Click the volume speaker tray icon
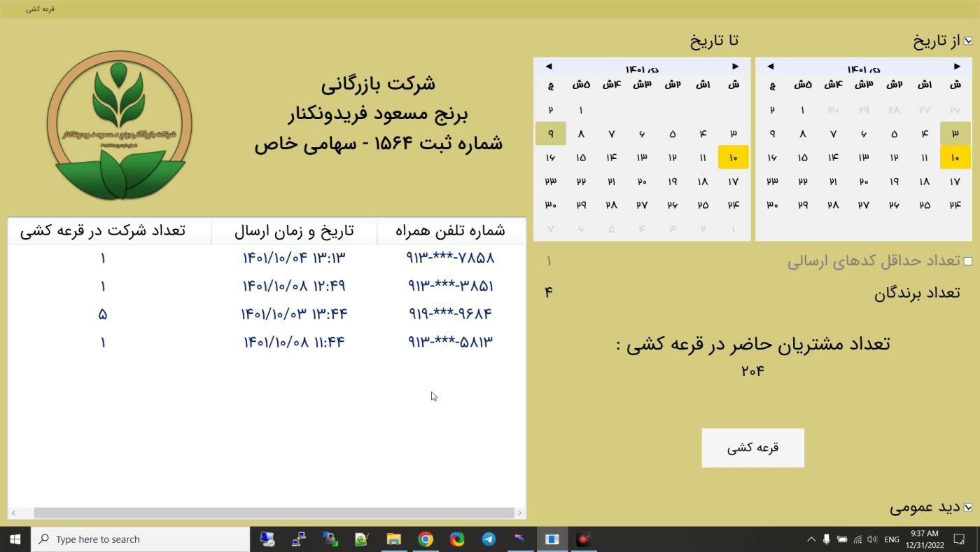Image resolution: width=980 pixels, height=552 pixels. click(x=871, y=539)
